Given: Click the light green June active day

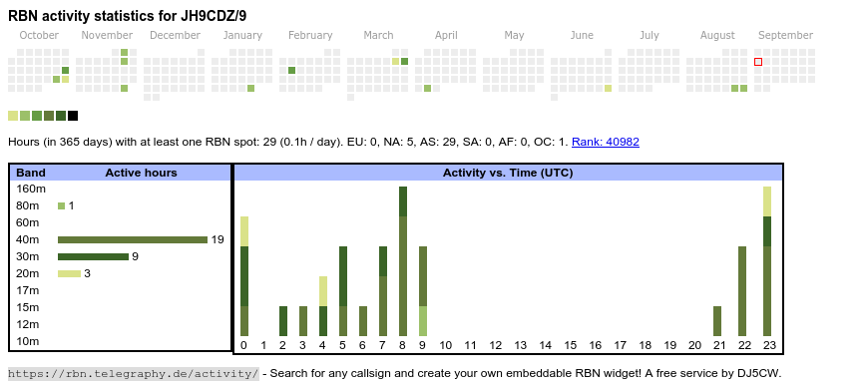Looking at the screenshot, I should coord(609,89).
